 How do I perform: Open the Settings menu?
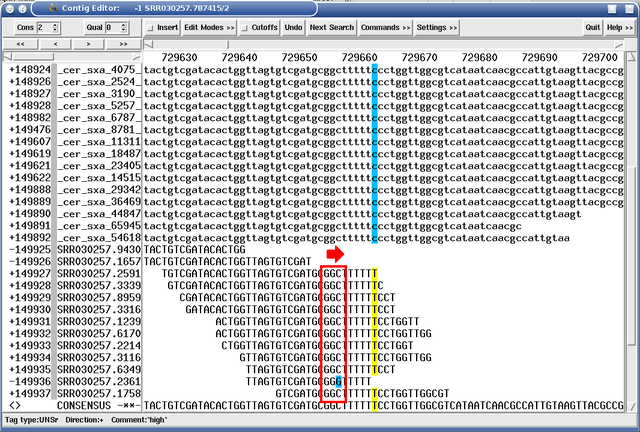click(436, 28)
